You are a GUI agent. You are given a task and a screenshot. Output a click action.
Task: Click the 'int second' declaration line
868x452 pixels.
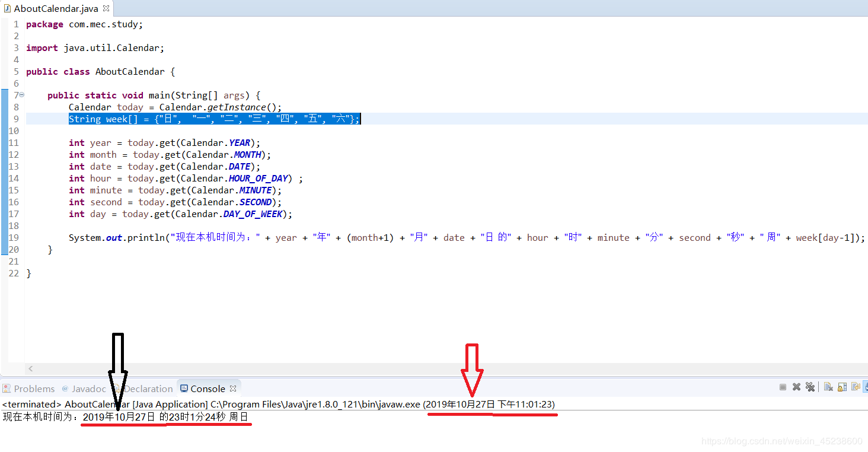175,202
